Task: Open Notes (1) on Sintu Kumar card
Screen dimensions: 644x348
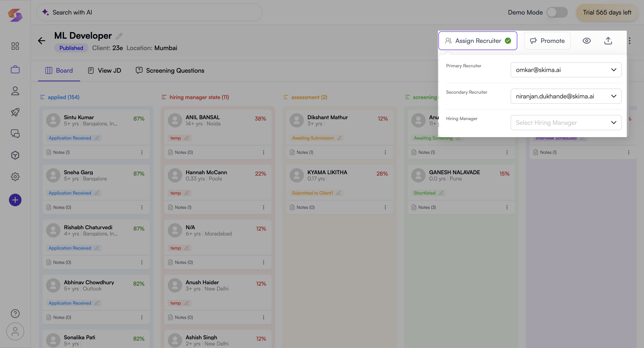Action: point(58,152)
